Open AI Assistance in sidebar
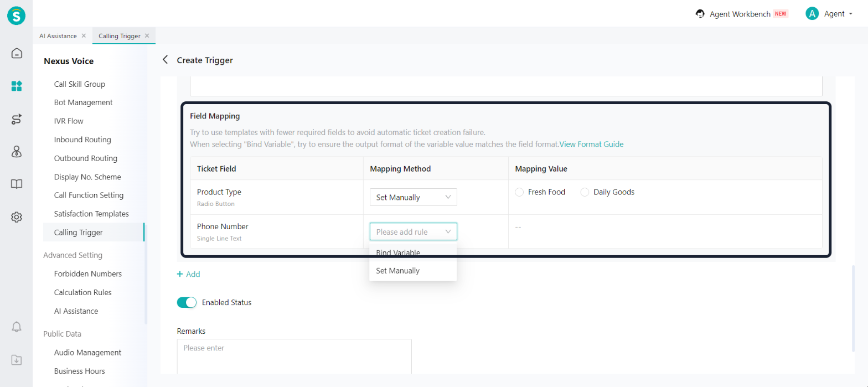 coord(76,311)
